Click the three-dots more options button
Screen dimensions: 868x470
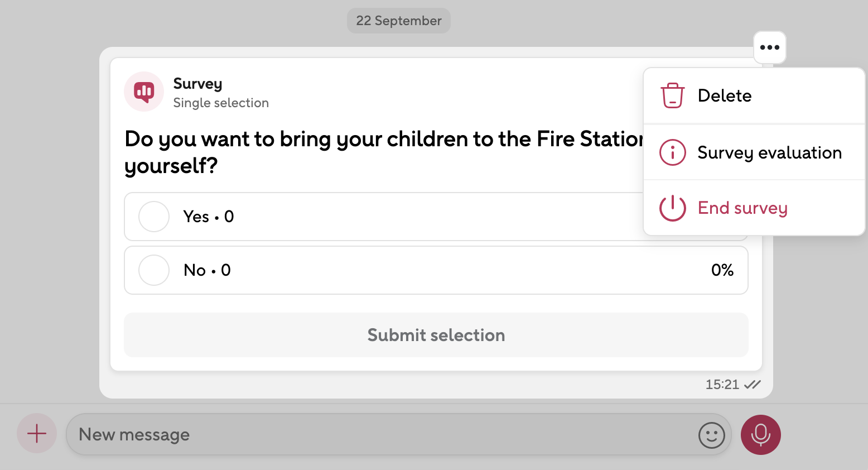pos(769,47)
